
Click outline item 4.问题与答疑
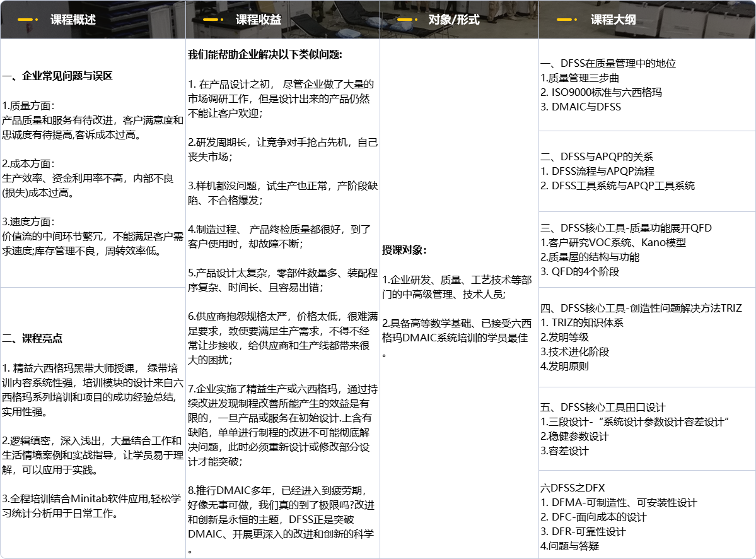pyautogui.click(x=569, y=546)
